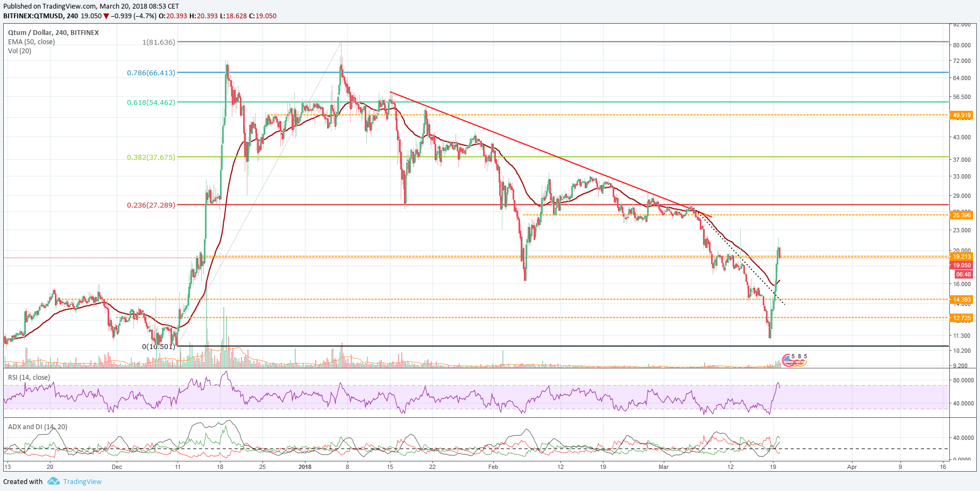Viewport: 980px width, 491px height.
Task: Click the 80.0000 tick on the RSI axis
Action: point(963,380)
